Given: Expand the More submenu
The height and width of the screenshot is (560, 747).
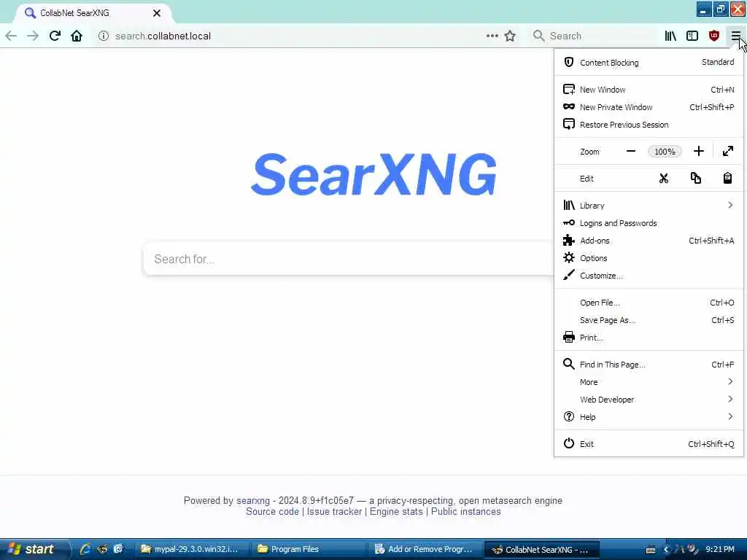Looking at the screenshot, I should tap(649, 382).
